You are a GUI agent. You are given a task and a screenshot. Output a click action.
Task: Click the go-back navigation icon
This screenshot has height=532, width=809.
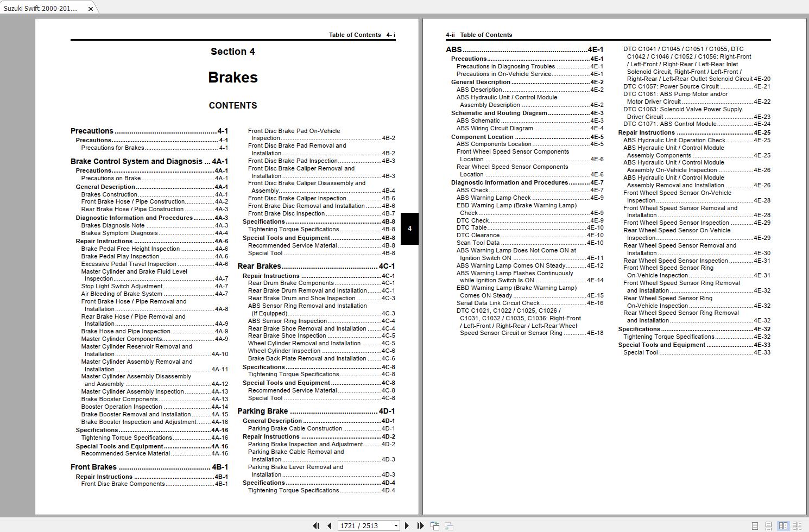tap(435, 525)
